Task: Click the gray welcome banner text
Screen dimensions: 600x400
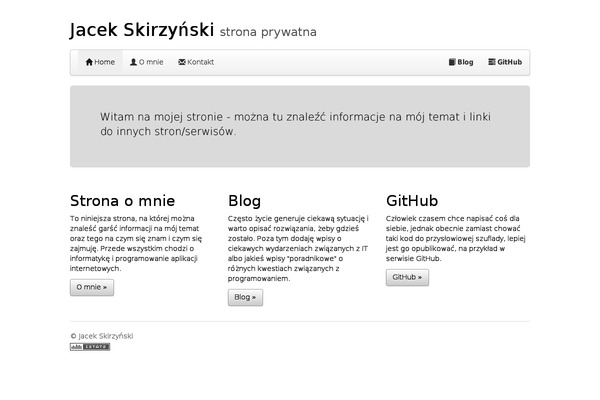Action: pyautogui.click(x=295, y=124)
